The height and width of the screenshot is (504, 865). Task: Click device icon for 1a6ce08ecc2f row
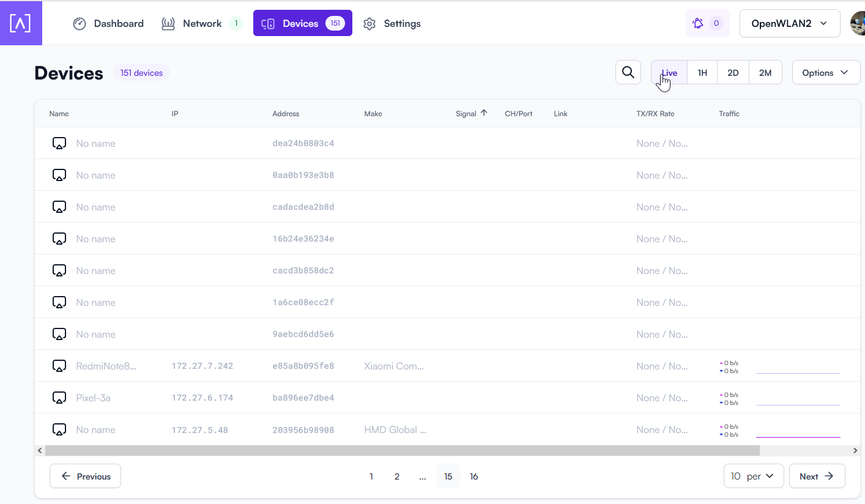59,302
